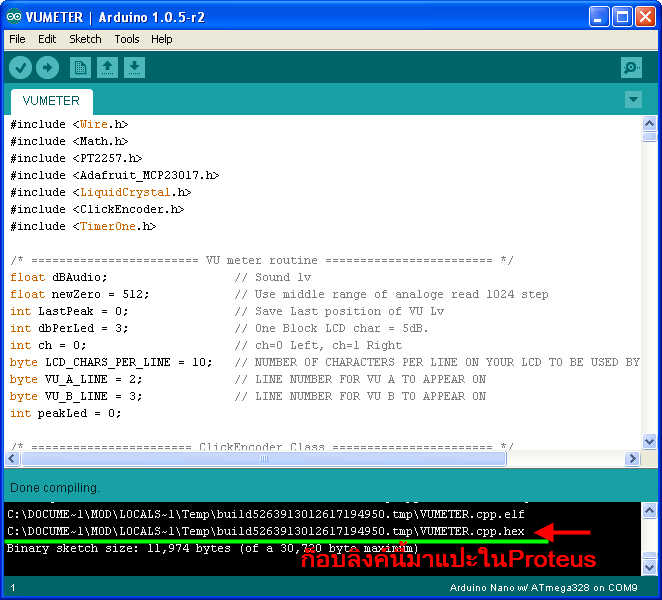Open the Edit menu
The width and height of the screenshot is (662, 600).
[47, 39]
